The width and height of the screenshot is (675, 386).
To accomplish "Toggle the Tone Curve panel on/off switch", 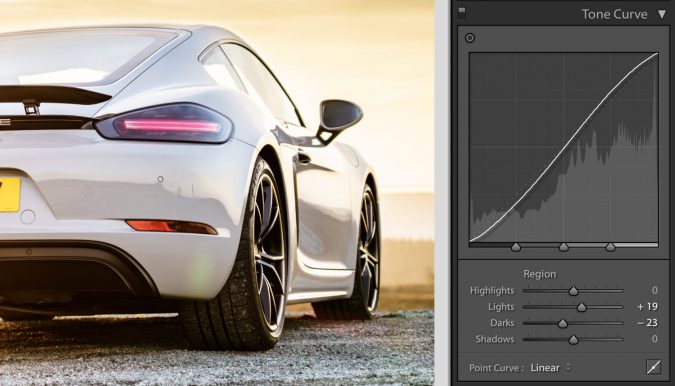I will click(x=462, y=12).
